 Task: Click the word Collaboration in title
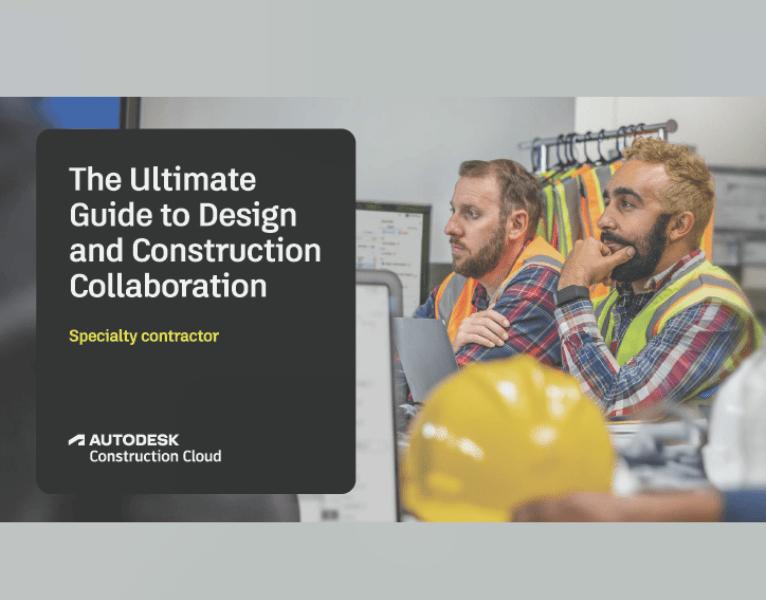tap(168, 286)
